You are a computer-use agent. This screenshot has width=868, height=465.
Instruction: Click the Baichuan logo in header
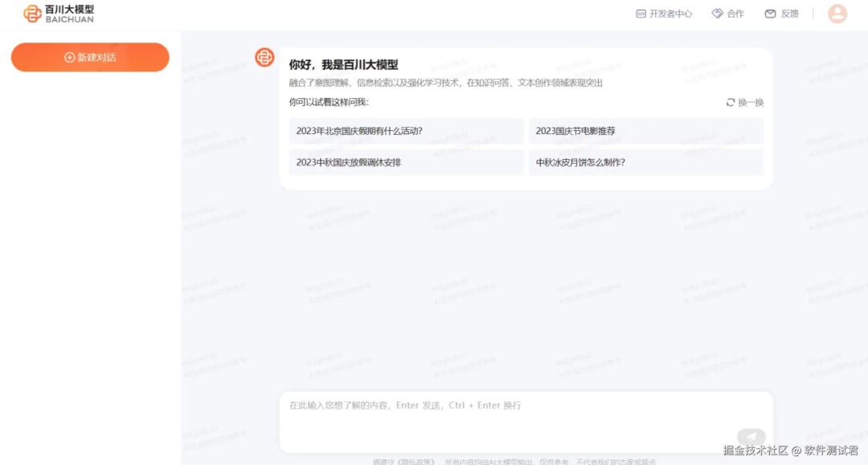click(59, 14)
